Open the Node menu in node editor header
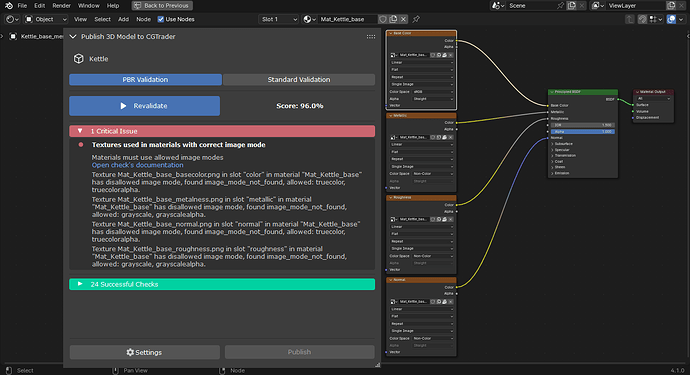 tap(143, 19)
